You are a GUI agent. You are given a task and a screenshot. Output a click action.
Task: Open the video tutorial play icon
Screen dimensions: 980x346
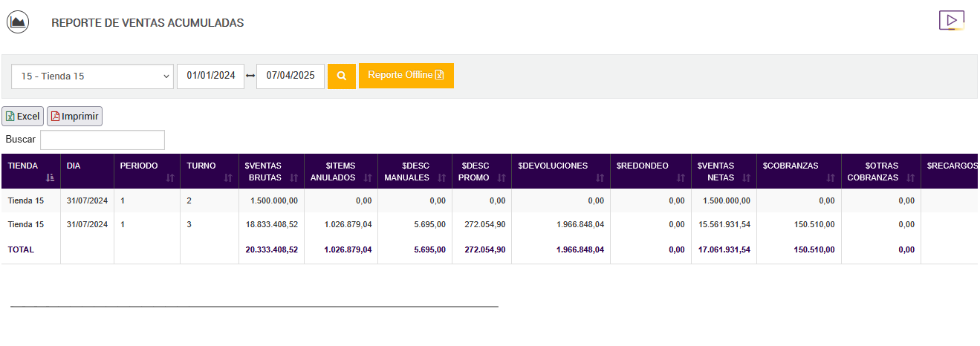coord(952,20)
